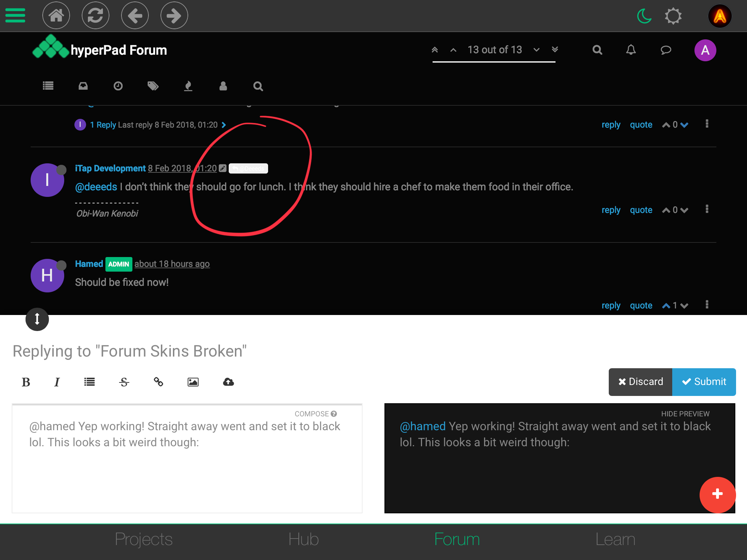Open the Unread topics inbox icon
Viewport: 747px width, 560px height.
click(x=83, y=86)
